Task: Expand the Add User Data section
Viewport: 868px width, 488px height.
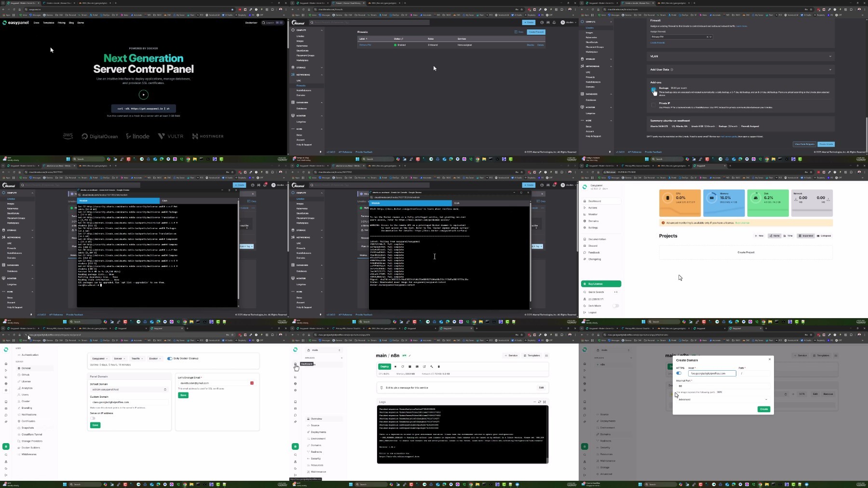Action: [x=740, y=70]
